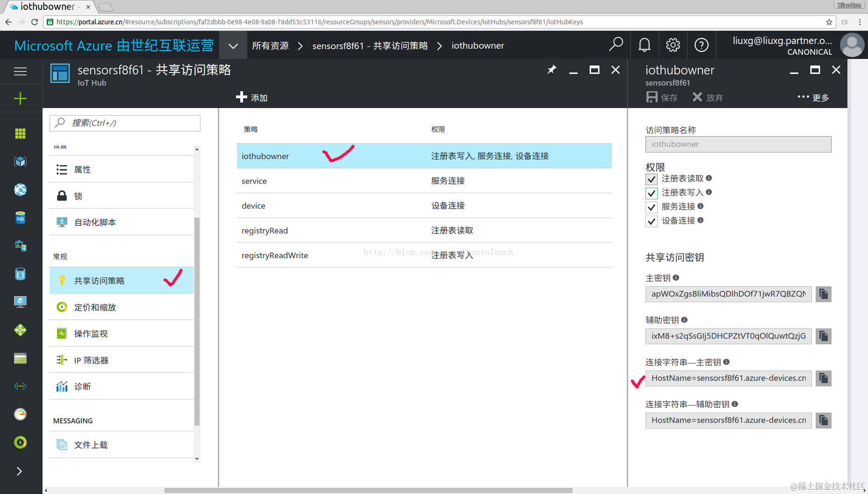Screen dimensions: 868x494
Task: Open portal settings gear
Action: point(673,45)
